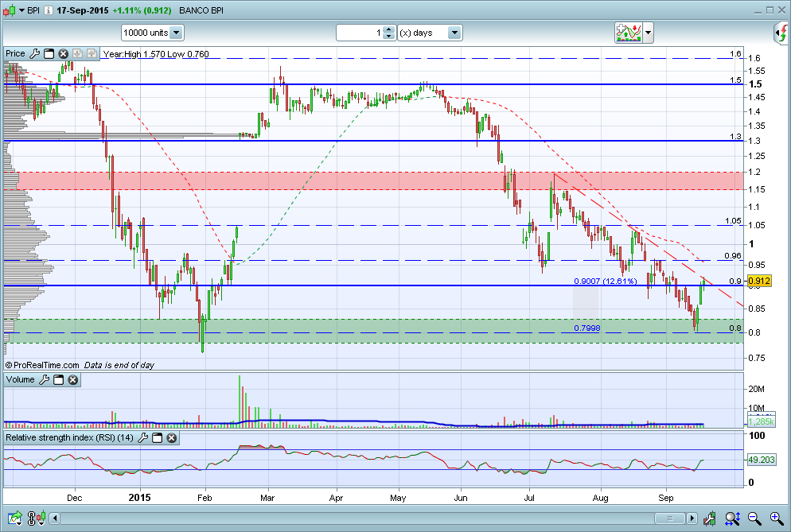Screen dimensions: 791x532
Task: Open the (x) days timeframe dropdown
Action: click(430, 33)
